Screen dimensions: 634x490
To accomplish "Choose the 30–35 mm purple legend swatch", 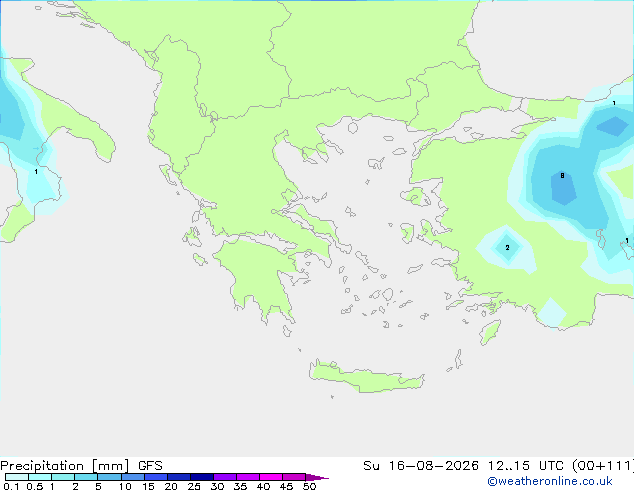I will [x=225, y=477].
